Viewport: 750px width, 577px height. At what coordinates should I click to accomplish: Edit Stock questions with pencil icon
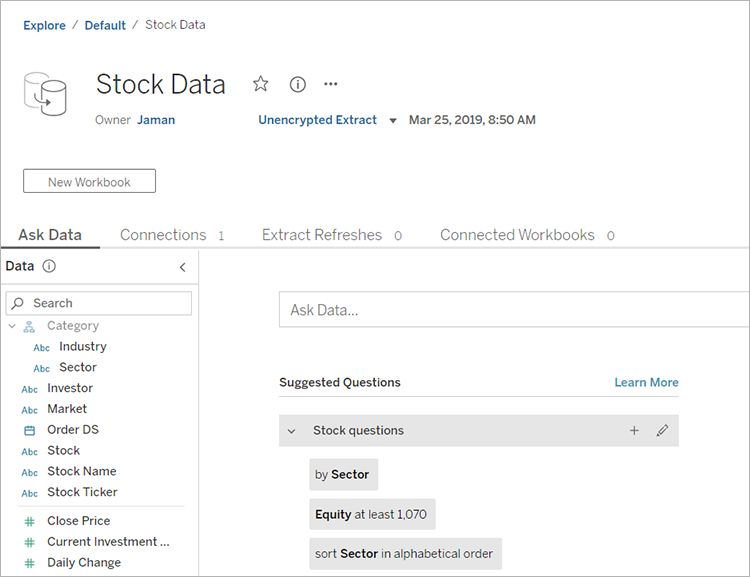[x=662, y=431]
